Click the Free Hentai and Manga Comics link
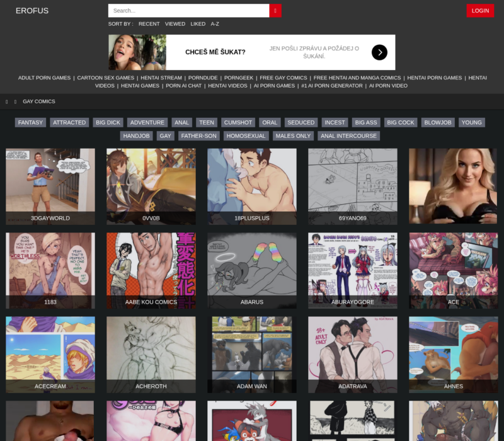 357,78
